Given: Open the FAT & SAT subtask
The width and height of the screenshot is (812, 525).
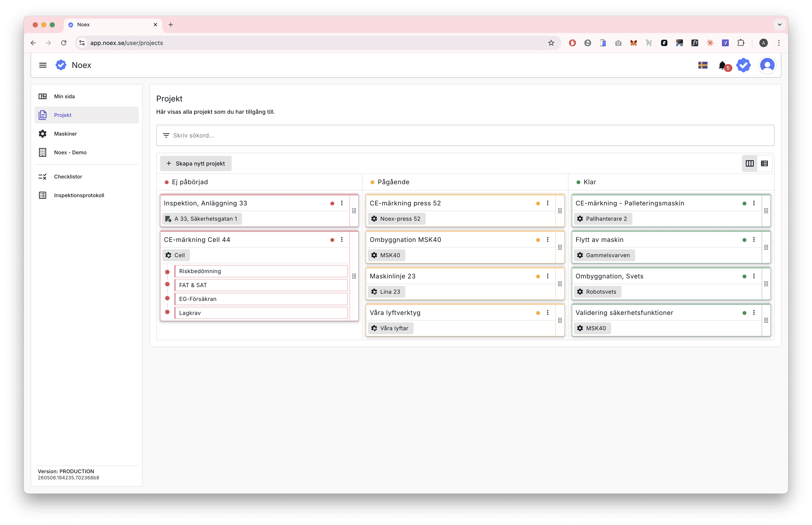Looking at the screenshot, I should click(261, 285).
